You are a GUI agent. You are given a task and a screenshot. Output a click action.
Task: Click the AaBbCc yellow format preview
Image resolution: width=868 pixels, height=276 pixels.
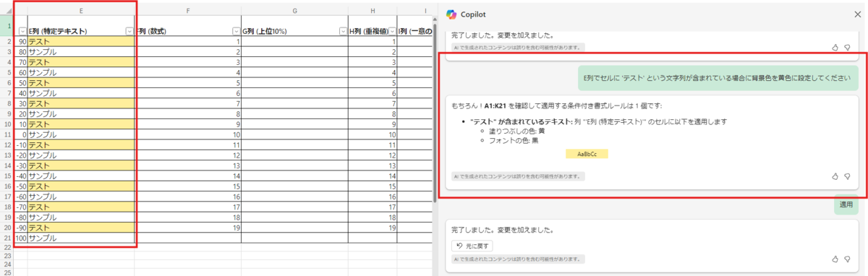click(x=587, y=154)
